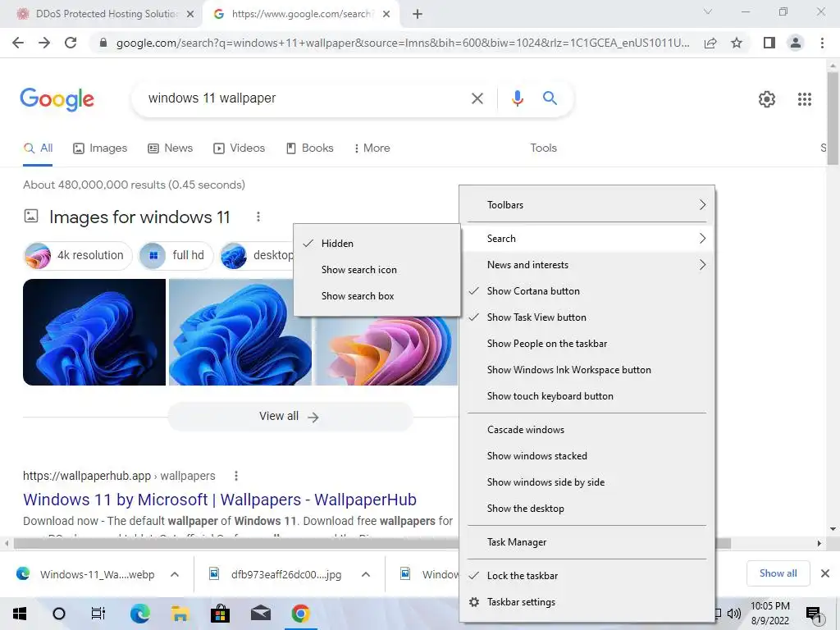Launch Microsoft Edge from taskbar
The height and width of the screenshot is (630, 840).
coord(139,614)
